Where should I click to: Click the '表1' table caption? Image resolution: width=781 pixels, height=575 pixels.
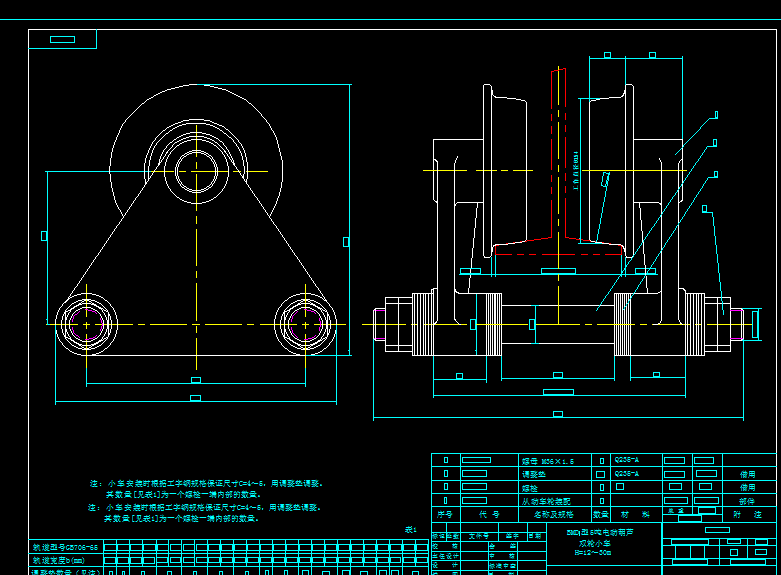click(x=410, y=530)
